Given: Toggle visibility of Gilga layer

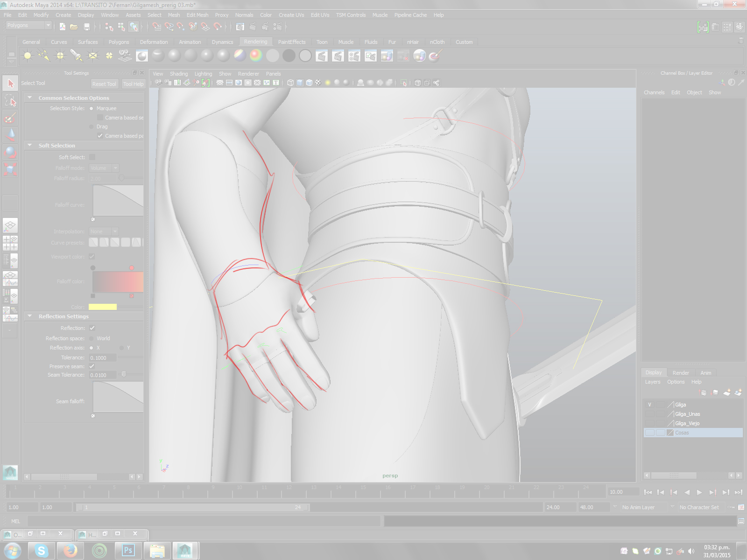Looking at the screenshot, I should click(649, 405).
